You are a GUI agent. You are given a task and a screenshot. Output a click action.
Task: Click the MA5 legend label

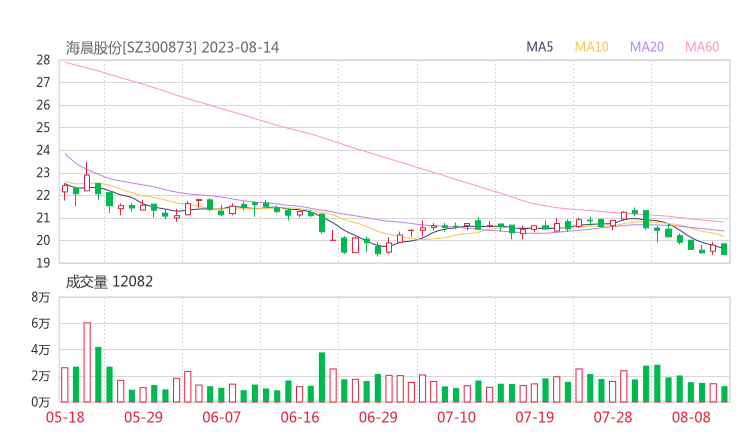click(x=539, y=47)
